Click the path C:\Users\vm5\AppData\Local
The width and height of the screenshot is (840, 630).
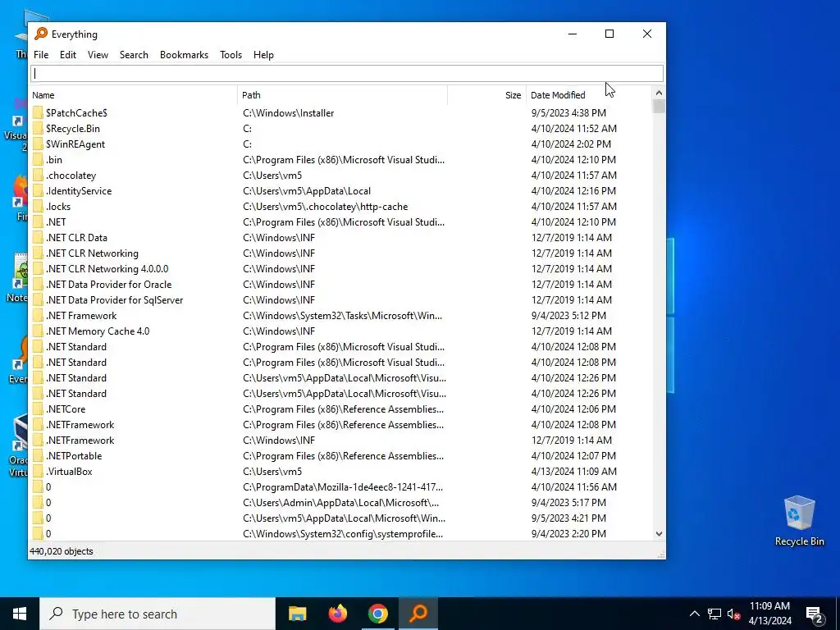pyautogui.click(x=307, y=190)
